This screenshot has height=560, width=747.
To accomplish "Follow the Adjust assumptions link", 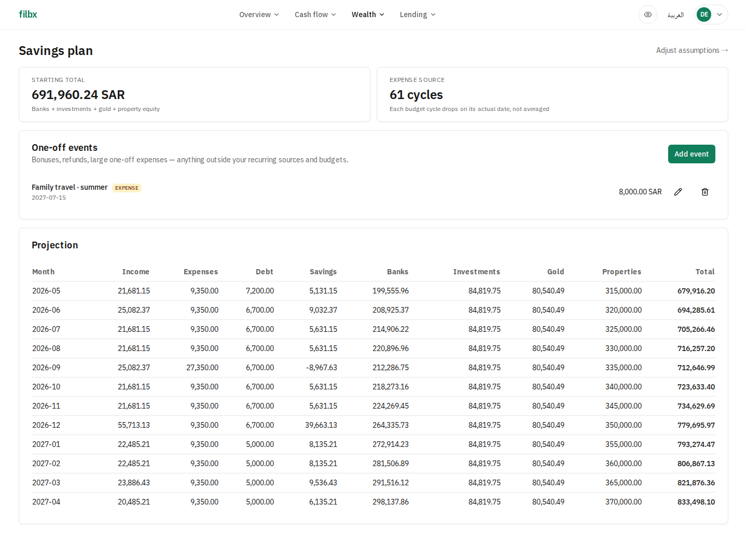I will click(692, 50).
